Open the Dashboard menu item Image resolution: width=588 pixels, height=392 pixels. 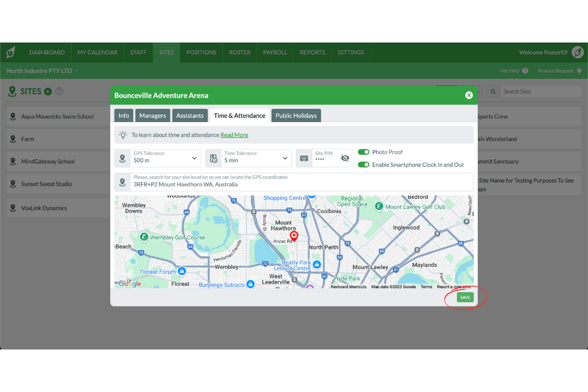click(47, 52)
